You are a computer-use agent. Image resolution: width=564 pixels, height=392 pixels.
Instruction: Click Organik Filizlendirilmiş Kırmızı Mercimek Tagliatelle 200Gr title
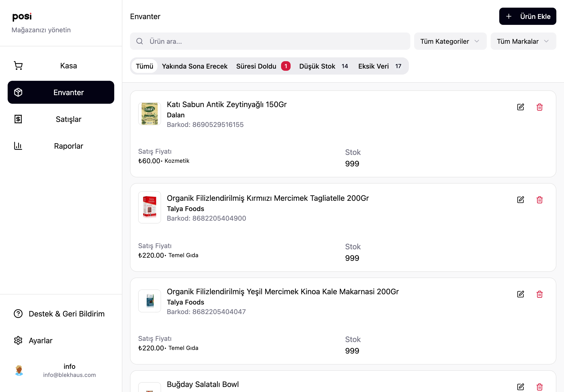(268, 198)
